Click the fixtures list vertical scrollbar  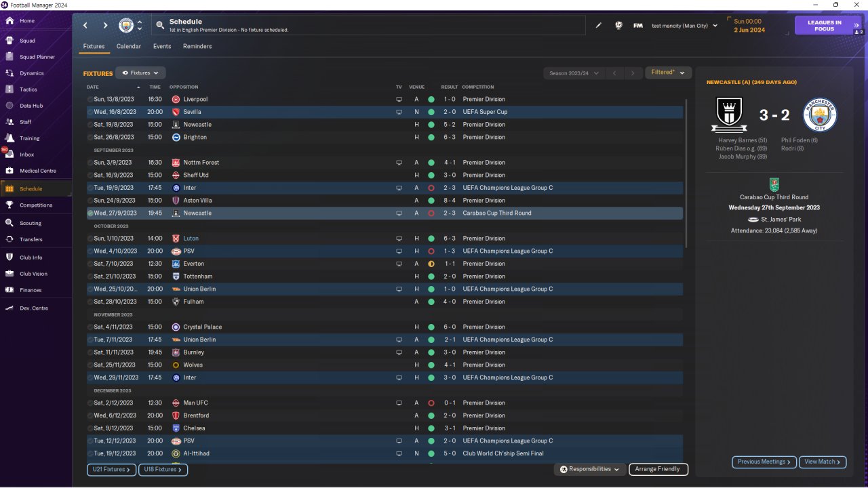pos(687,173)
